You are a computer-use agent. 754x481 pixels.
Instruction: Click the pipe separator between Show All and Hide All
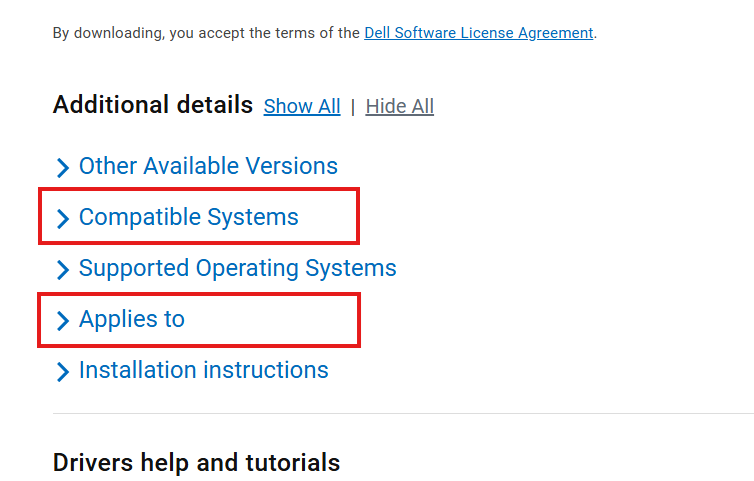[353, 107]
